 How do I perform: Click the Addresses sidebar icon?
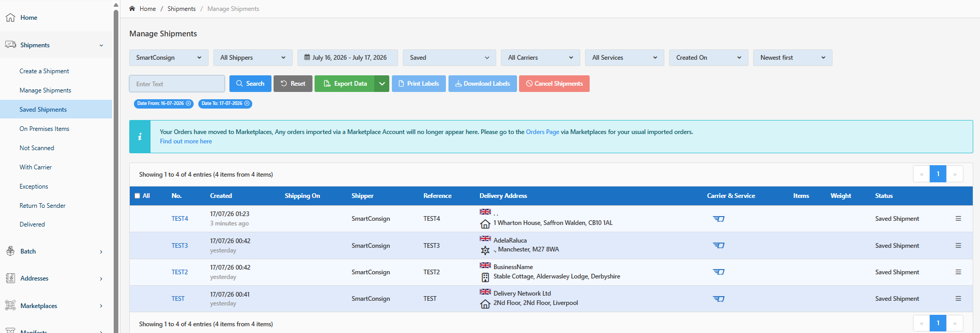click(x=10, y=278)
